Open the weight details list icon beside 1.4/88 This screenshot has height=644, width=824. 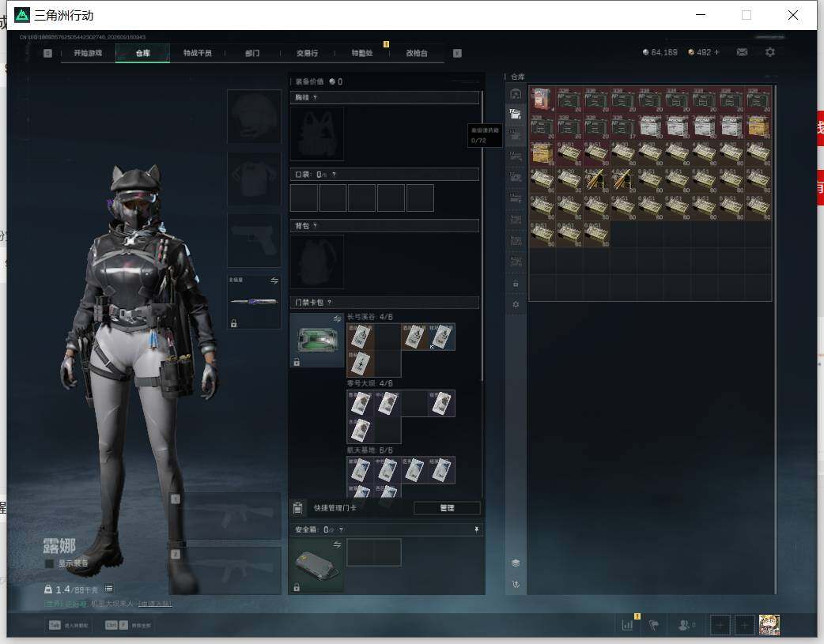(108, 589)
